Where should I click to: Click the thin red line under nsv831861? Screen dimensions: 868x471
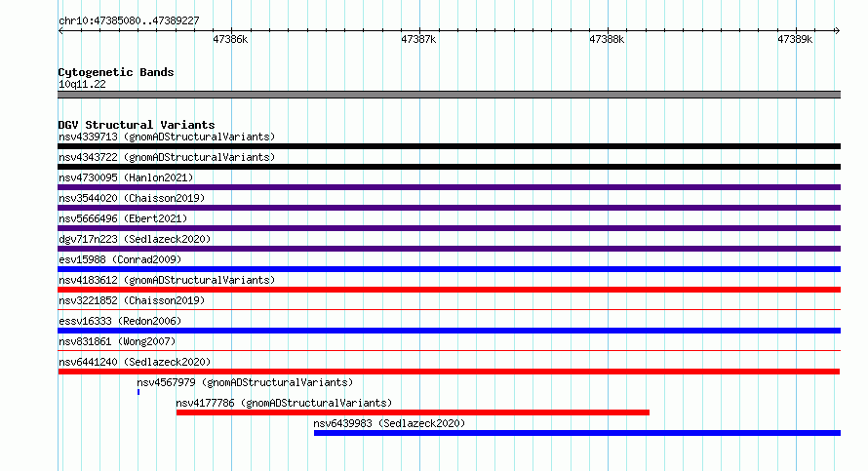pyautogui.click(x=449, y=350)
